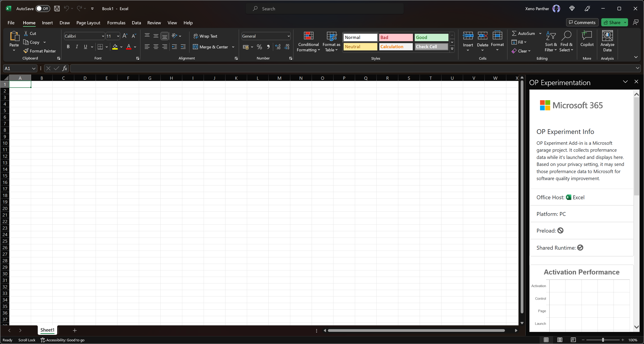644x344 pixels.
Task: Toggle Bold formatting
Action: pos(68,47)
